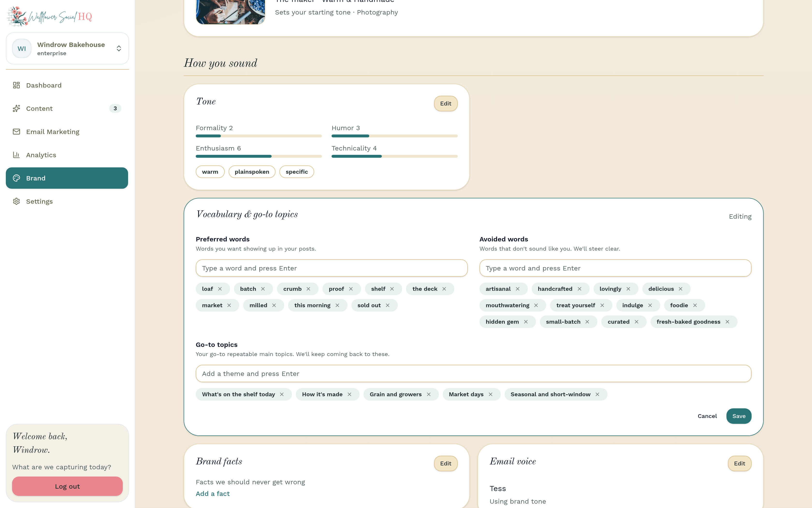Remove the "foodie" avoided word
812x508 pixels.
pos(695,305)
